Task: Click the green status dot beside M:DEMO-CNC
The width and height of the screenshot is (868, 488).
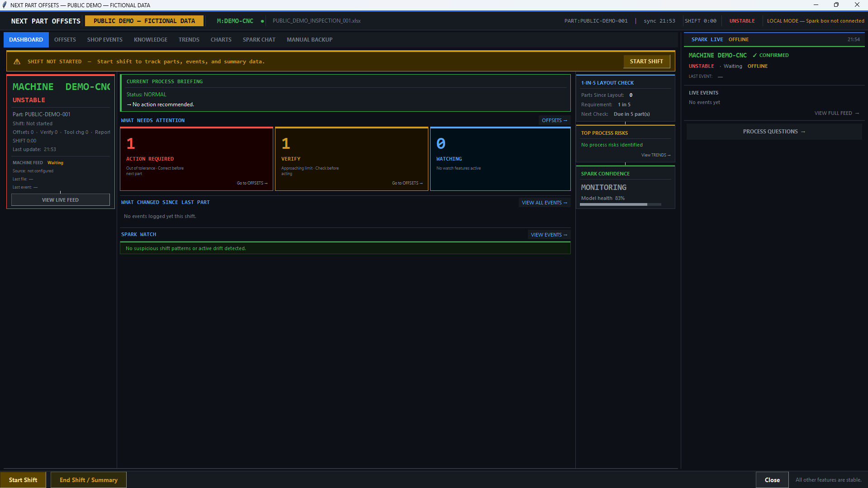Action: click(x=262, y=21)
